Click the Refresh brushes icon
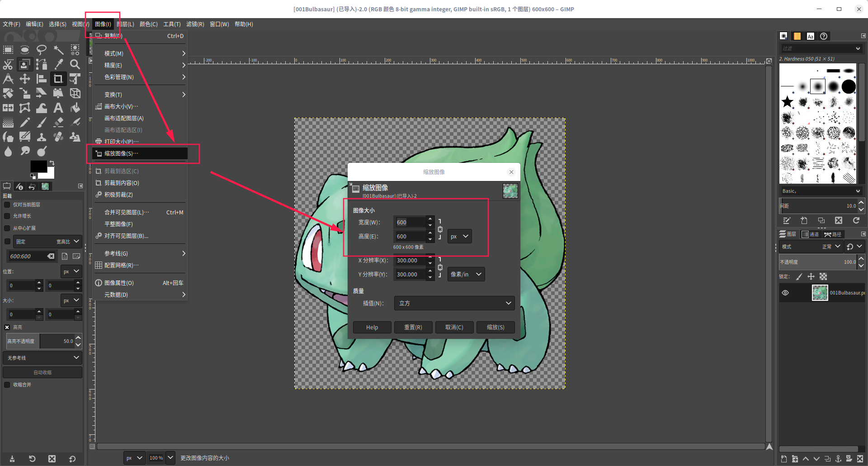The height and width of the screenshot is (466, 868). [856, 220]
